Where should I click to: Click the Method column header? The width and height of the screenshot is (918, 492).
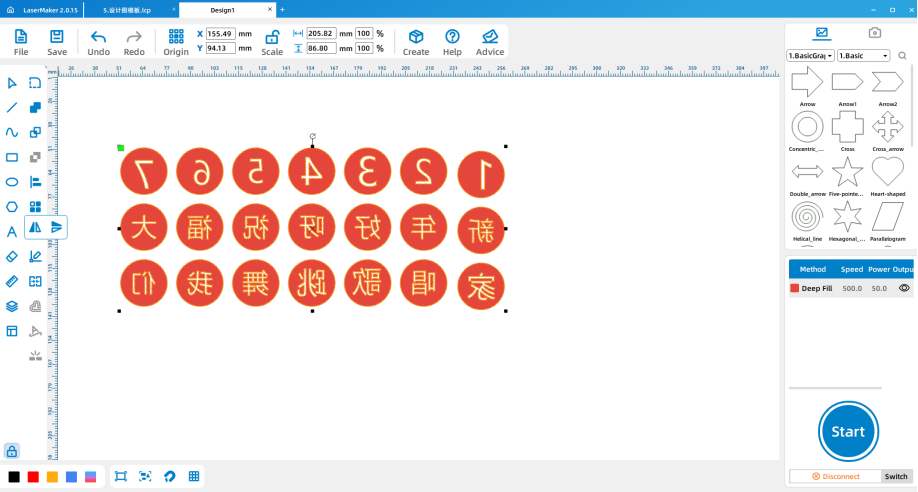pyautogui.click(x=813, y=269)
